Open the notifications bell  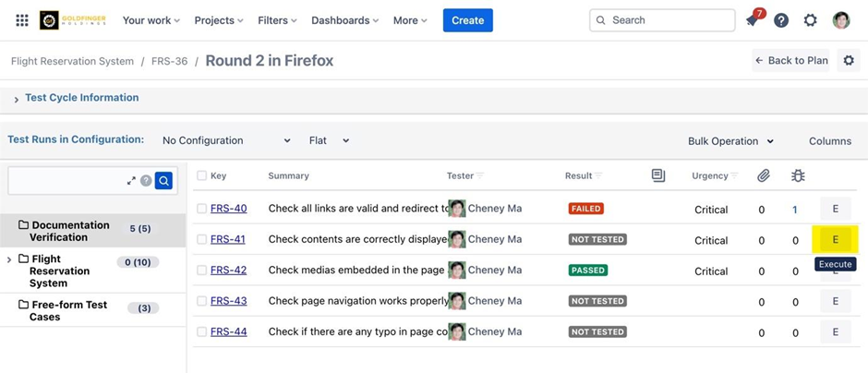753,20
